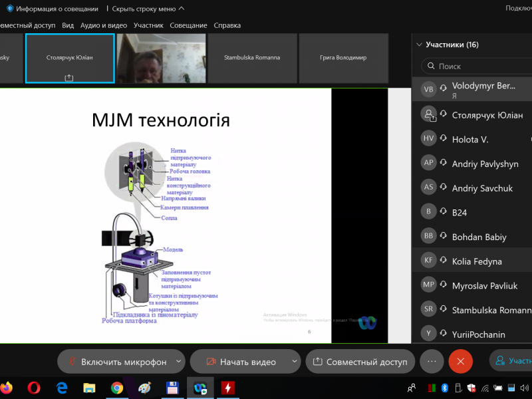Open the Совещание menu
The width and height of the screenshot is (532, 399).
pos(188,25)
